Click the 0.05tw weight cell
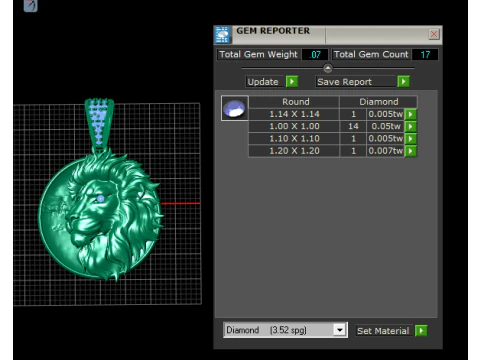 pyautogui.click(x=386, y=126)
